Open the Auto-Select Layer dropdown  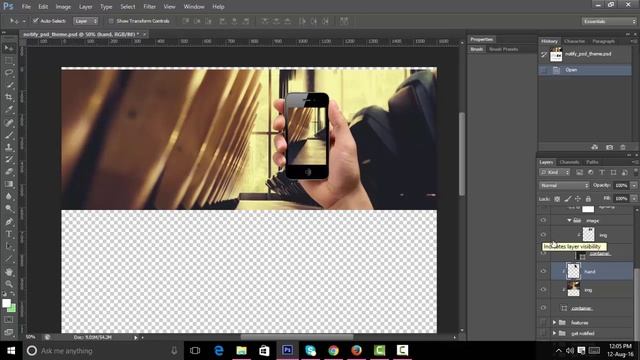[x=86, y=21]
